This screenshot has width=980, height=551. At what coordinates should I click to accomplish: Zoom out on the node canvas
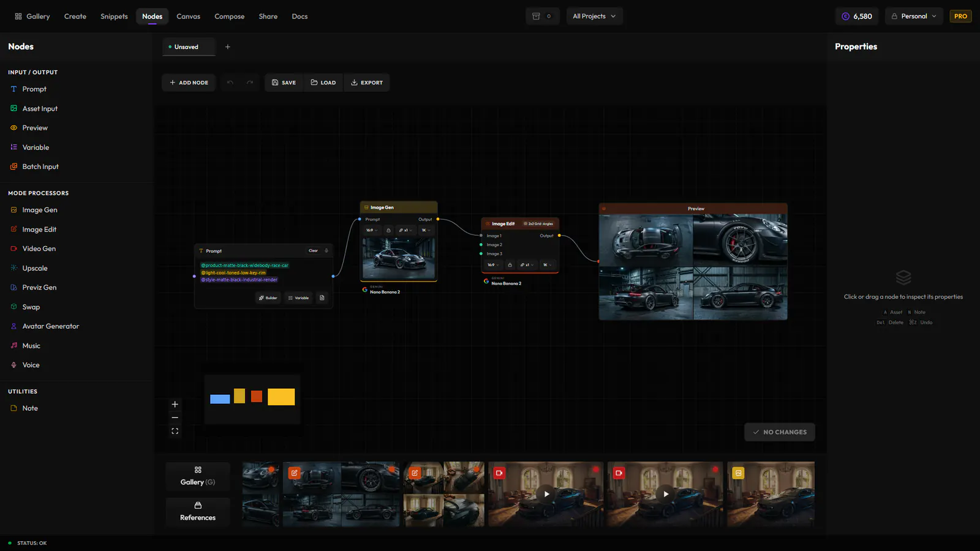(175, 418)
